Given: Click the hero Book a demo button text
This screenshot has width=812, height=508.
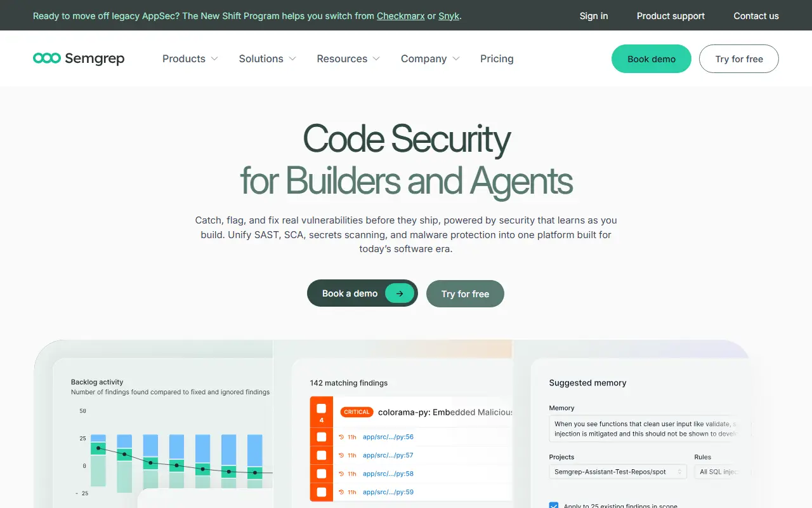Looking at the screenshot, I should [350, 293].
